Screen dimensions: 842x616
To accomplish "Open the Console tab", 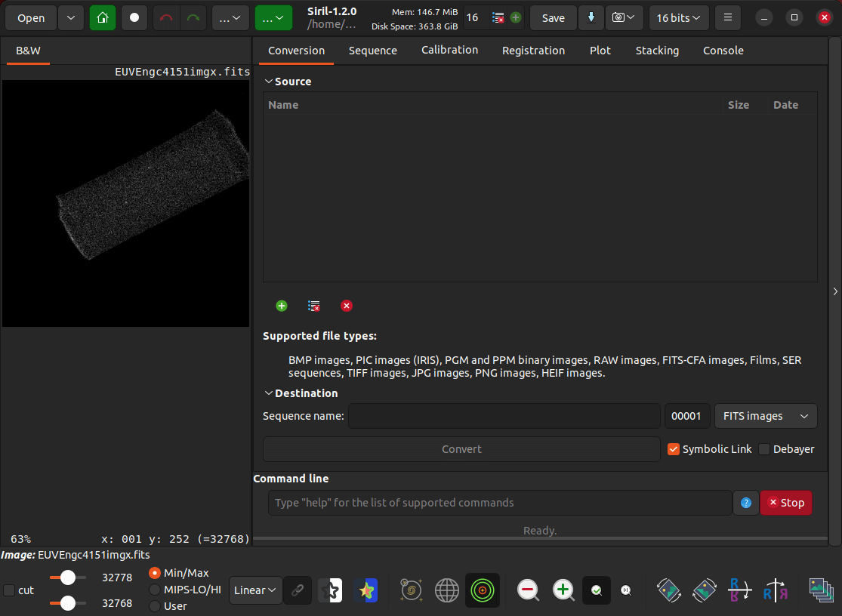I will [x=723, y=51].
